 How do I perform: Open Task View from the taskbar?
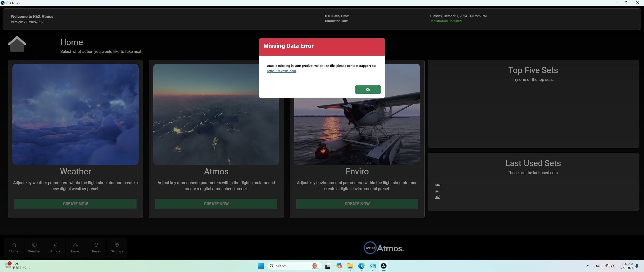point(328,266)
